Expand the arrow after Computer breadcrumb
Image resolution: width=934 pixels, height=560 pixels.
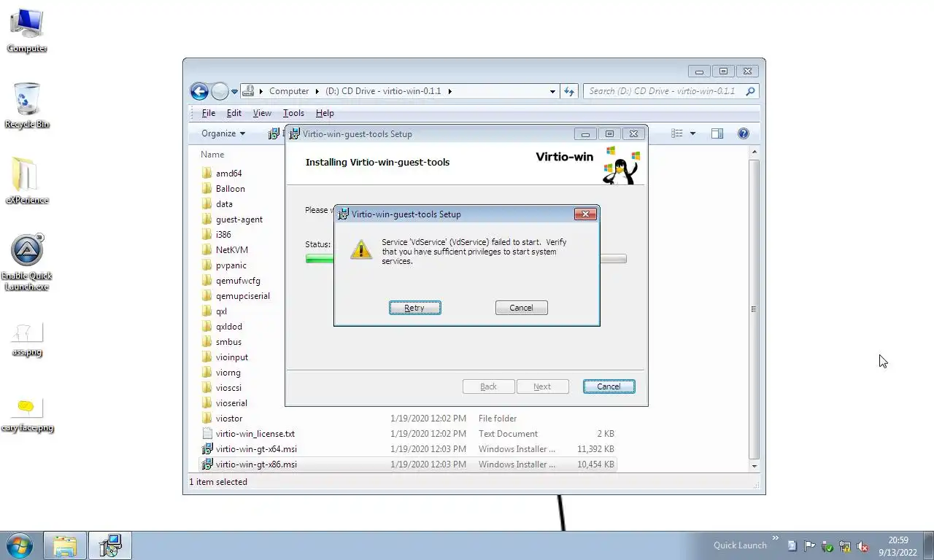coord(317,91)
